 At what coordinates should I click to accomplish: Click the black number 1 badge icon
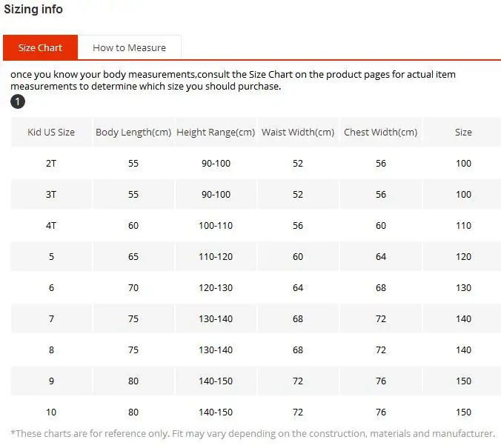(x=17, y=101)
